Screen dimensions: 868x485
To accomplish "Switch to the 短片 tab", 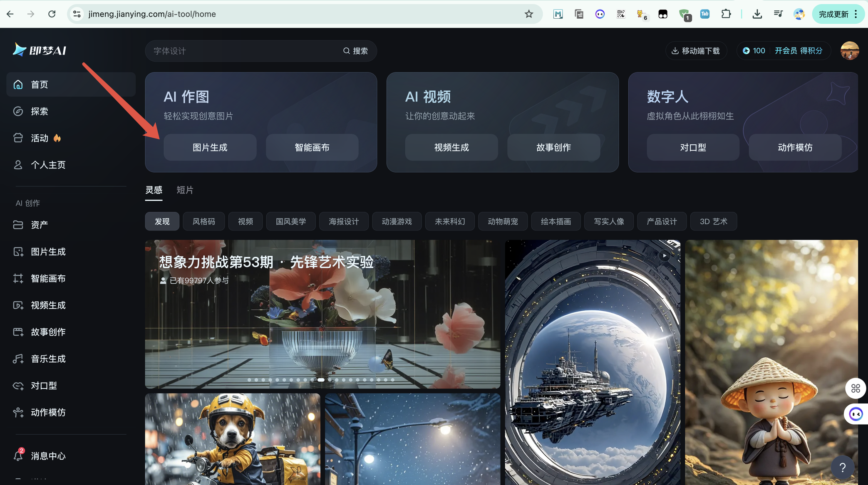I will tap(185, 190).
